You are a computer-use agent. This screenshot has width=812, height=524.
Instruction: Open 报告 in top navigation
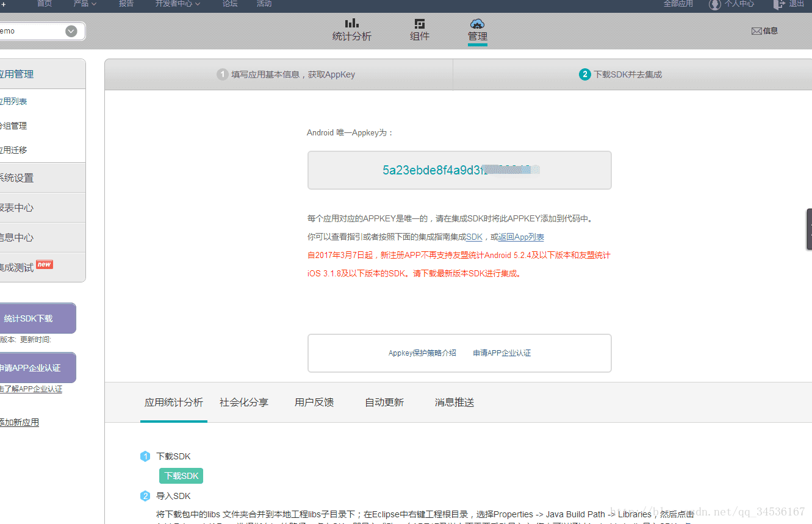point(126,4)
